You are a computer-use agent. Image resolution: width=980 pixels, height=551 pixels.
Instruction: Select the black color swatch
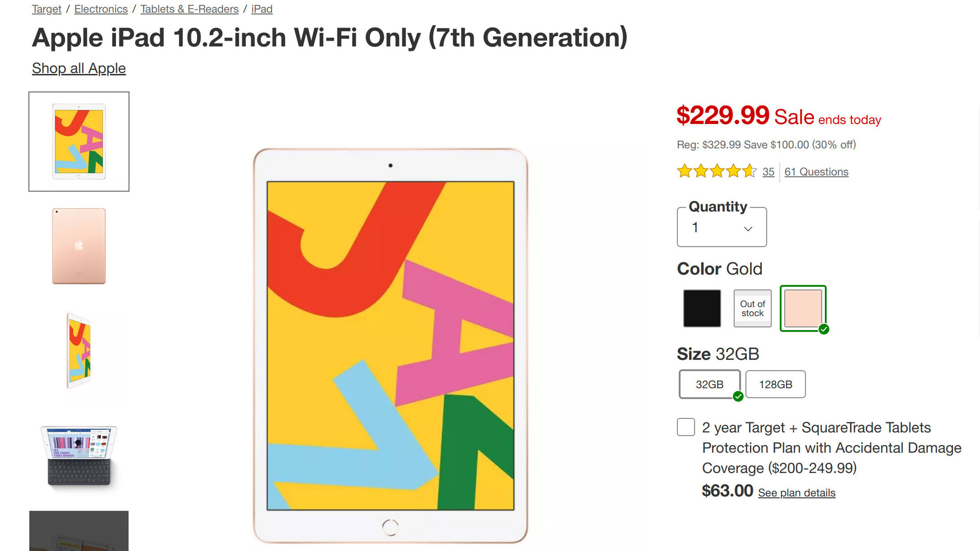[702, 308]
